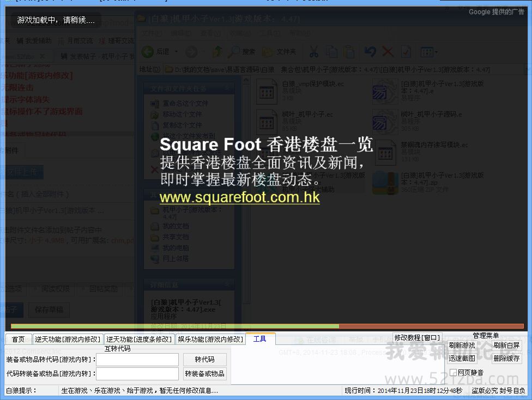This screenshot has width=532, height=400.
Task: Select the 白狼_vmp保护模块.ec file icon
Action: 267,92
